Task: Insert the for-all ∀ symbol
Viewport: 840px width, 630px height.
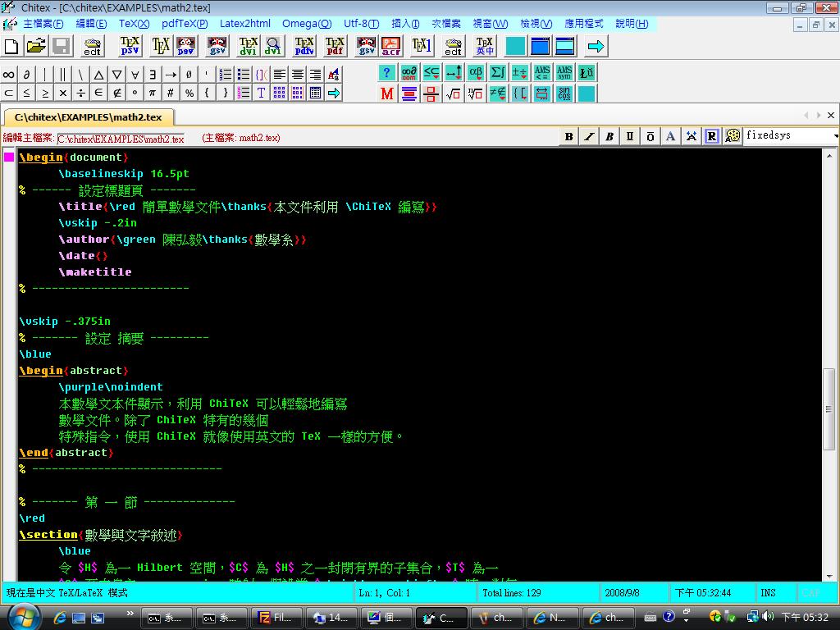Action: click(135, 75)
